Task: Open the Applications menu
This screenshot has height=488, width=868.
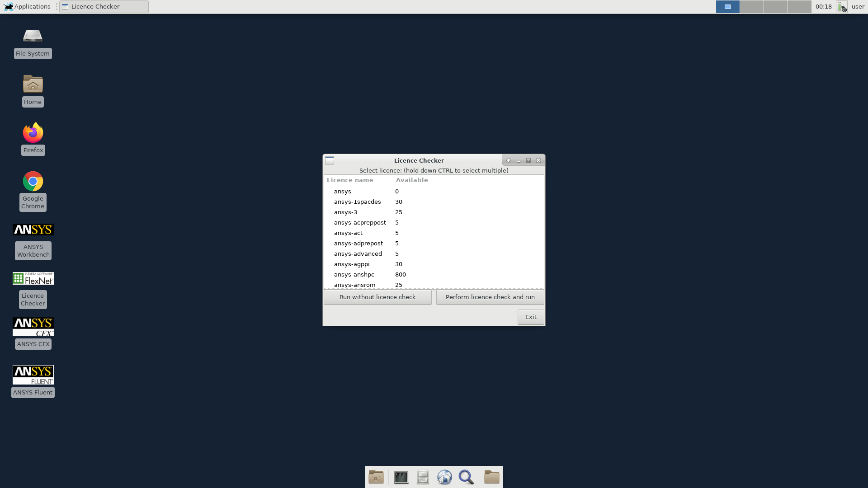Action: (x=27, y=7)
